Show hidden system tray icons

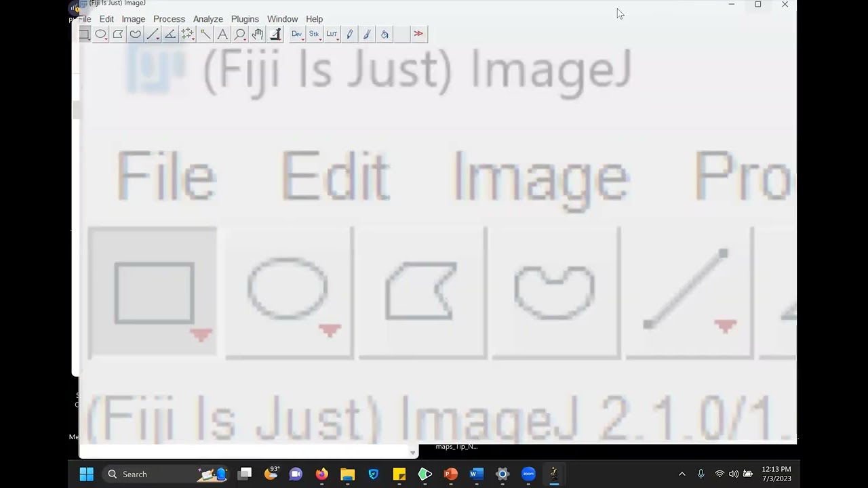tap(682, 474)
